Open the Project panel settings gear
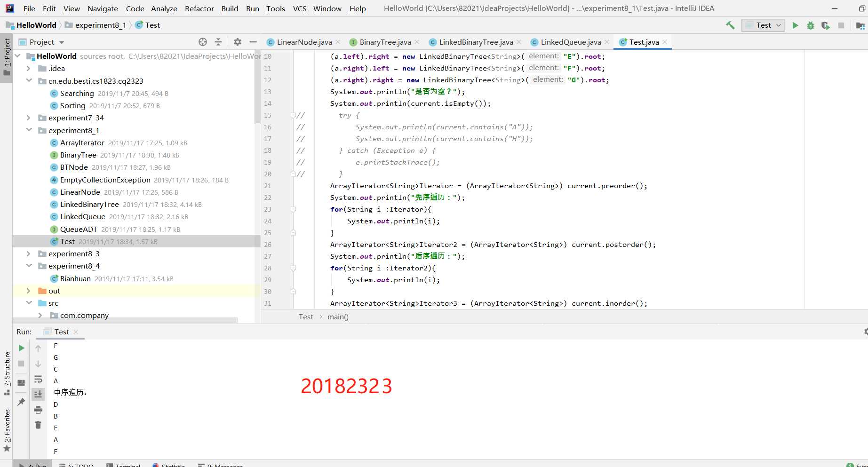 coord(238,42)
